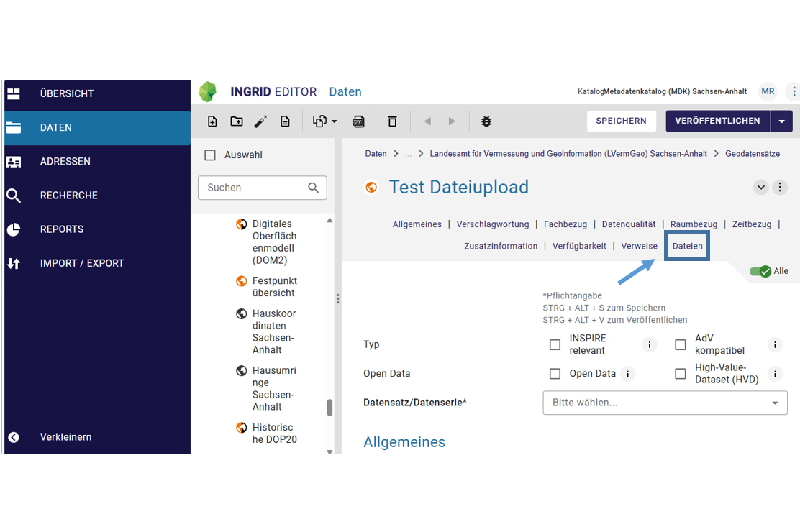
Task: Click the trash delete icon
Action: point(392,121)
